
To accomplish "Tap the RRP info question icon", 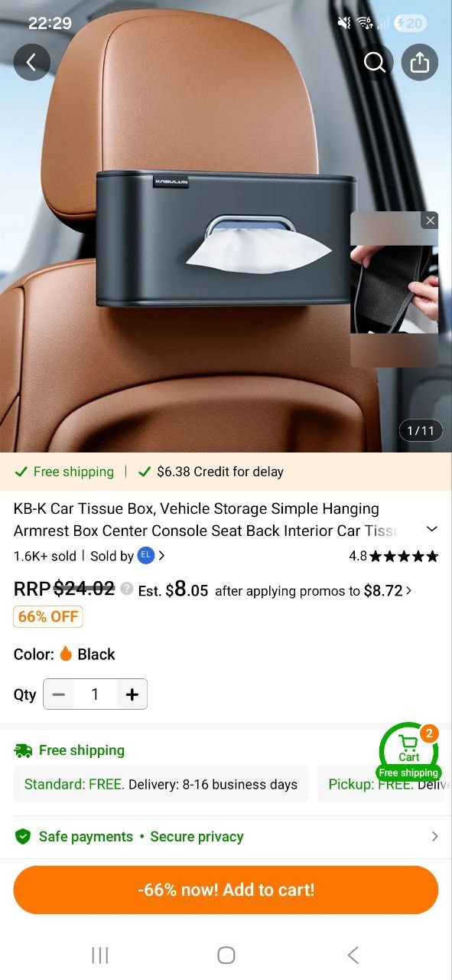I will 127,589.
